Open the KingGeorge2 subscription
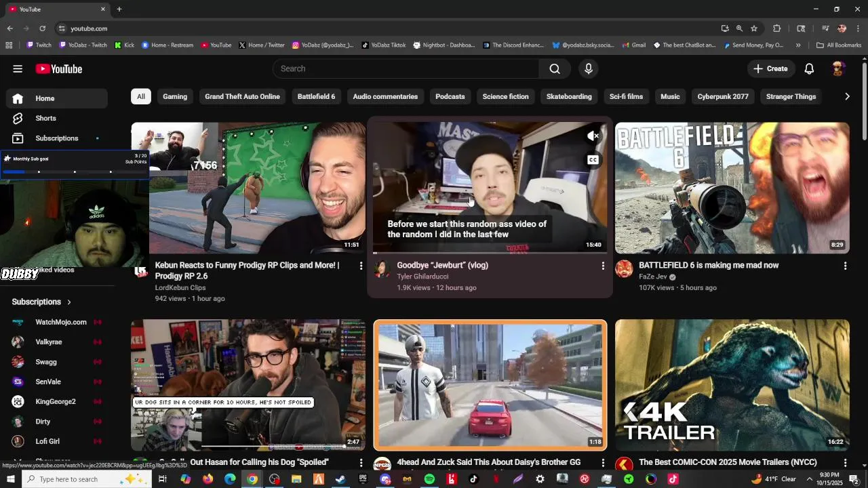The image size is (868, 488). tap(57, 402)
